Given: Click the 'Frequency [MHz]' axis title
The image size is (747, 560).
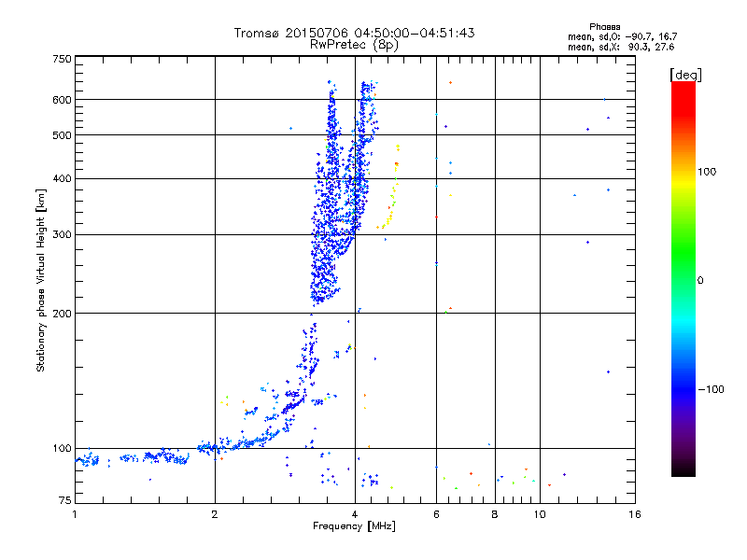Looking at the screenshot, I should 354,526.
